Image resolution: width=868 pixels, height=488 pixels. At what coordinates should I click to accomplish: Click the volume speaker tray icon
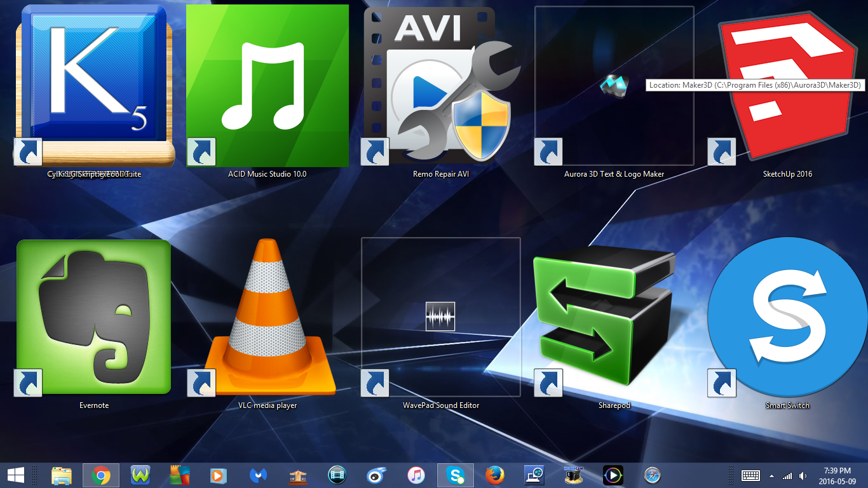coord(803,476)
